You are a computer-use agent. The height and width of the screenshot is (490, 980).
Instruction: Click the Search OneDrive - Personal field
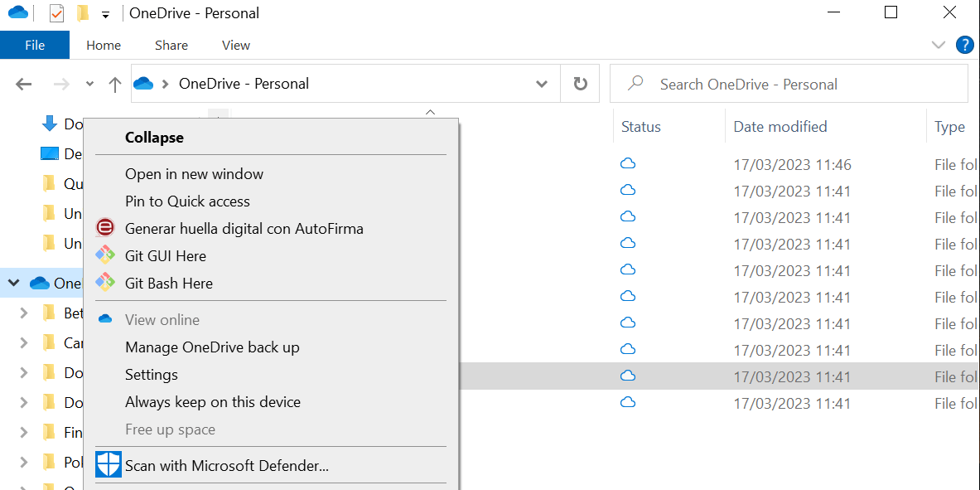tap(789, 83)
